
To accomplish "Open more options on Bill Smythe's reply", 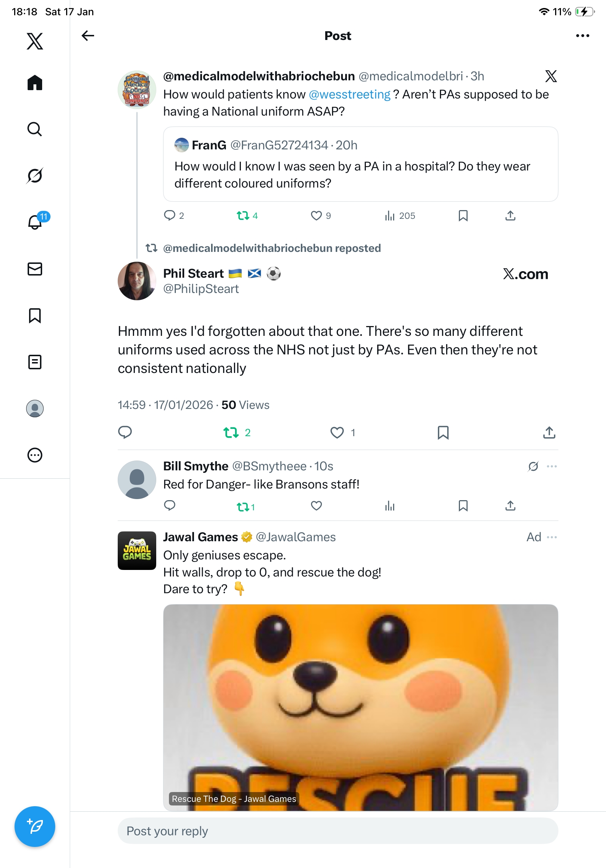I will [552, 466].
